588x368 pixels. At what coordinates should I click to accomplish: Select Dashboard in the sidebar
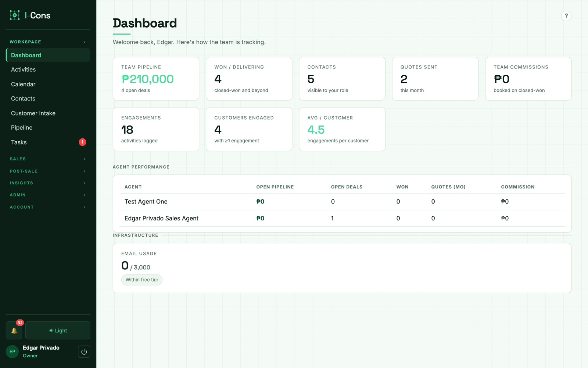point(48,55)
